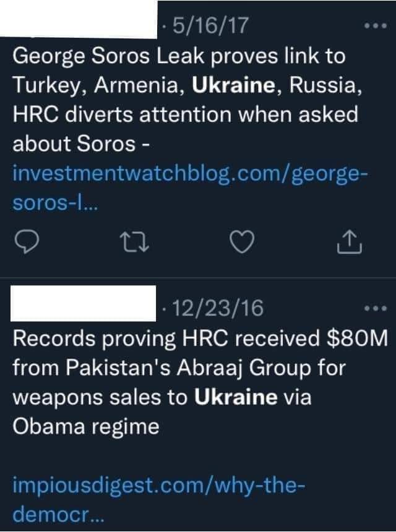The height and width of the screenshot is (532, 396).
Task: Click the "Obama regime" text
Action: [86, 426]
